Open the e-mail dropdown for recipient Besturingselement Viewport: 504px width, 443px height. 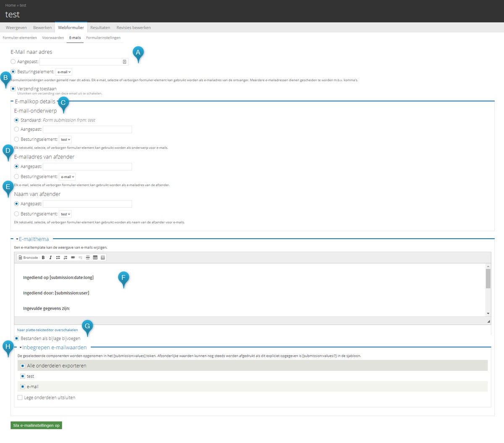click(64, 72)
